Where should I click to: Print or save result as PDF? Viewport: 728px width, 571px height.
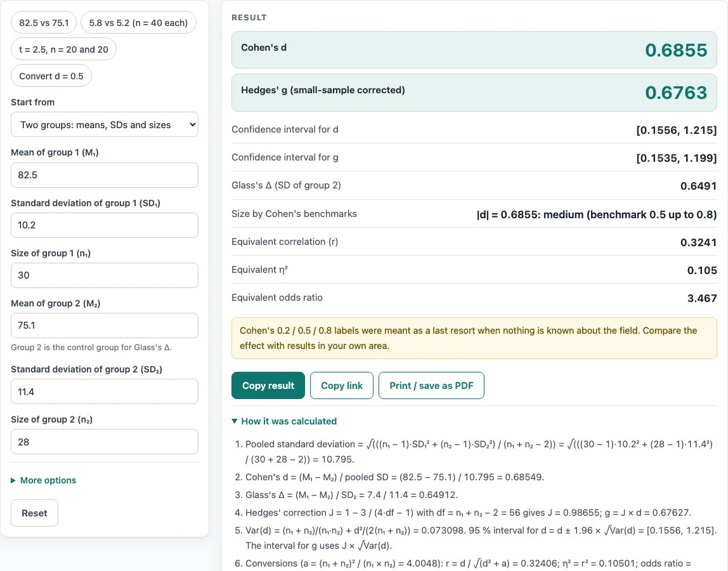point(431,386)
